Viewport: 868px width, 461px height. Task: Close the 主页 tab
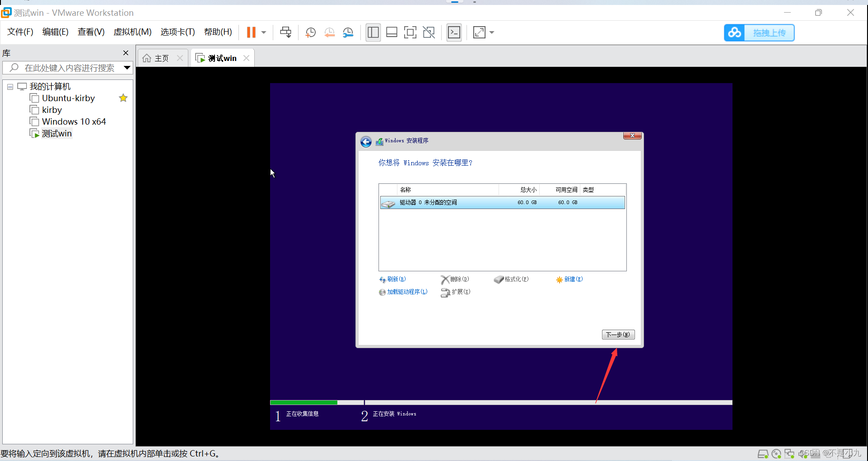[x=180, y=58]
